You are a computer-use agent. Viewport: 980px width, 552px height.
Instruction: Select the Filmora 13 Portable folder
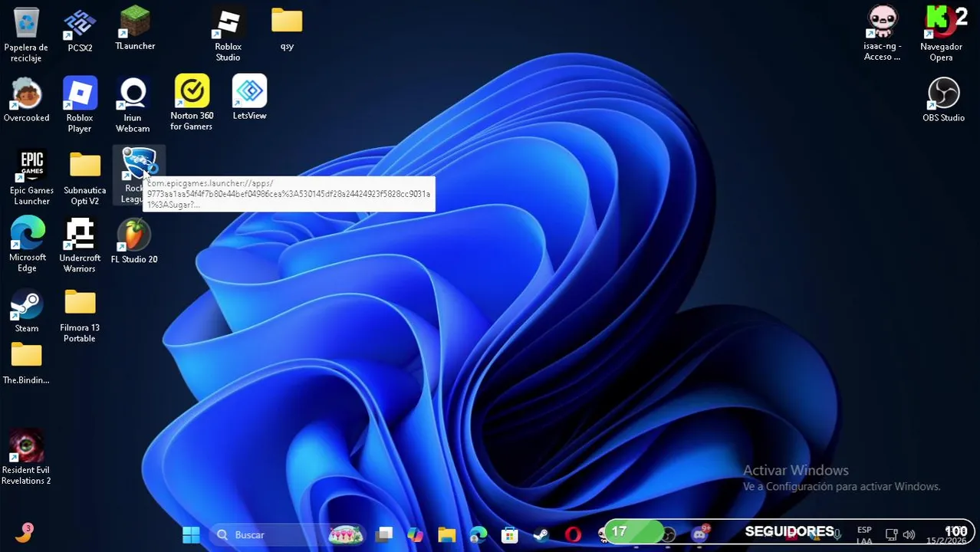coord(80,316)
